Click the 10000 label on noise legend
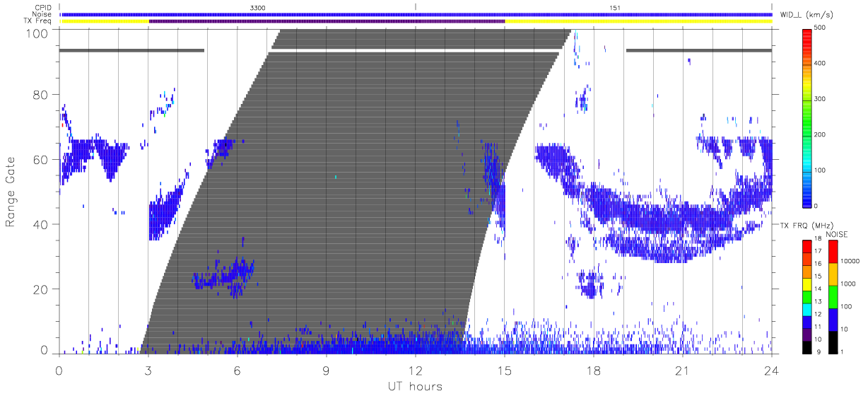The width and height of the screenshot is (868, 401). point(850,261)
